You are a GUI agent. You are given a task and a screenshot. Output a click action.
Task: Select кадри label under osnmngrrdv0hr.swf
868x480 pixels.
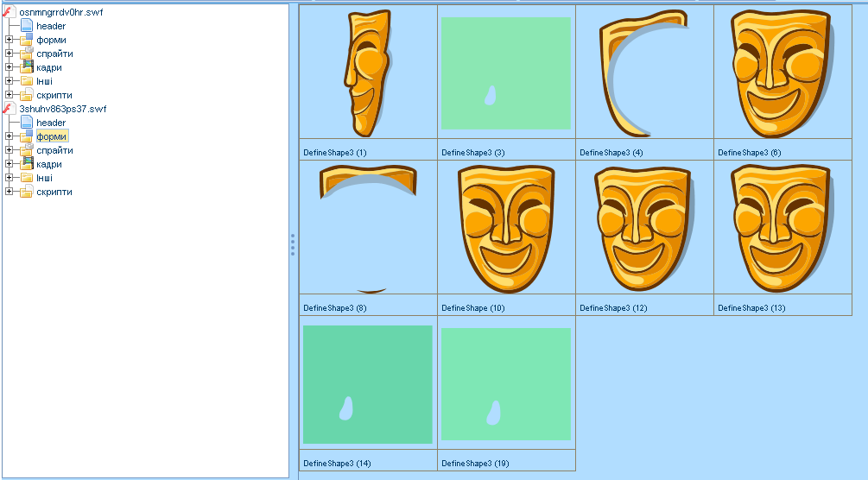point(49,67)
